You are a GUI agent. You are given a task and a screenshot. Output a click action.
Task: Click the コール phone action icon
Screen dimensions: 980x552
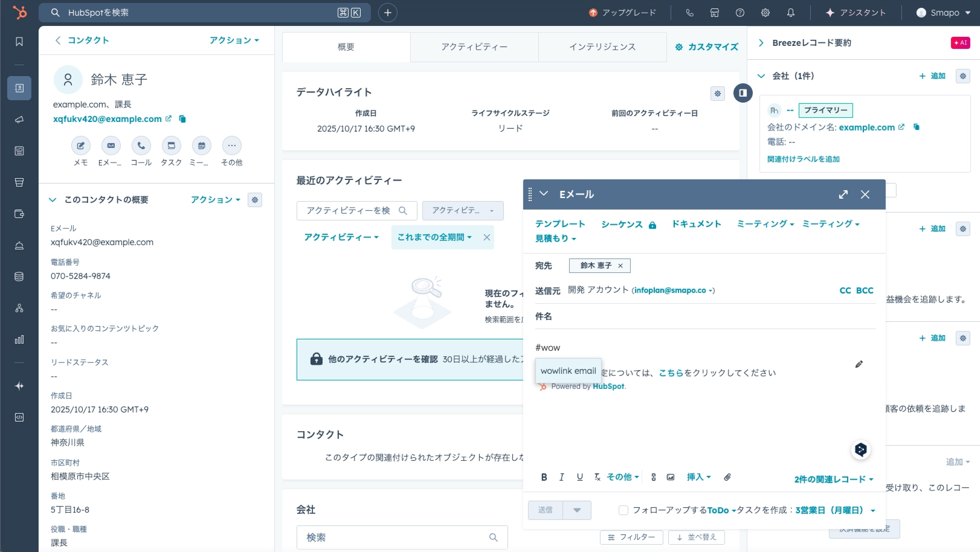click(x=141, y=146)
